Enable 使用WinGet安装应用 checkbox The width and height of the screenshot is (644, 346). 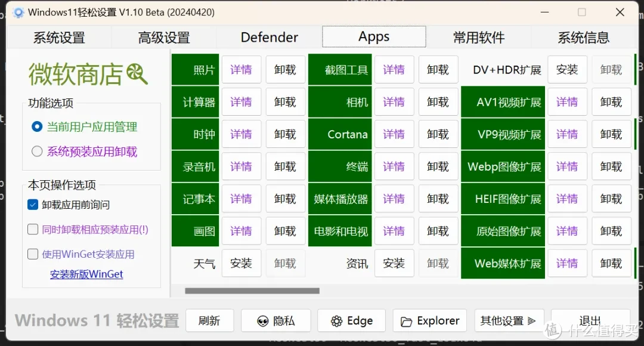pos(33,254)
